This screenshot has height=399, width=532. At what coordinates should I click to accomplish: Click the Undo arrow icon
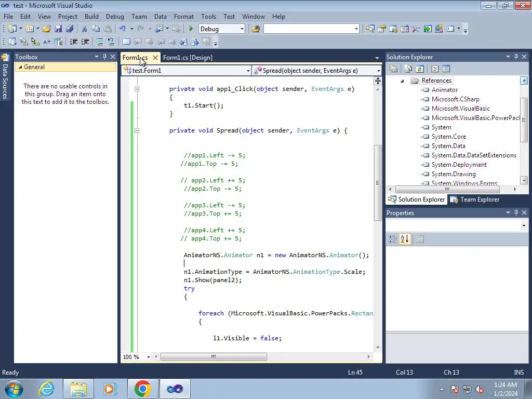pyautogui.click(x=123, y=29)
